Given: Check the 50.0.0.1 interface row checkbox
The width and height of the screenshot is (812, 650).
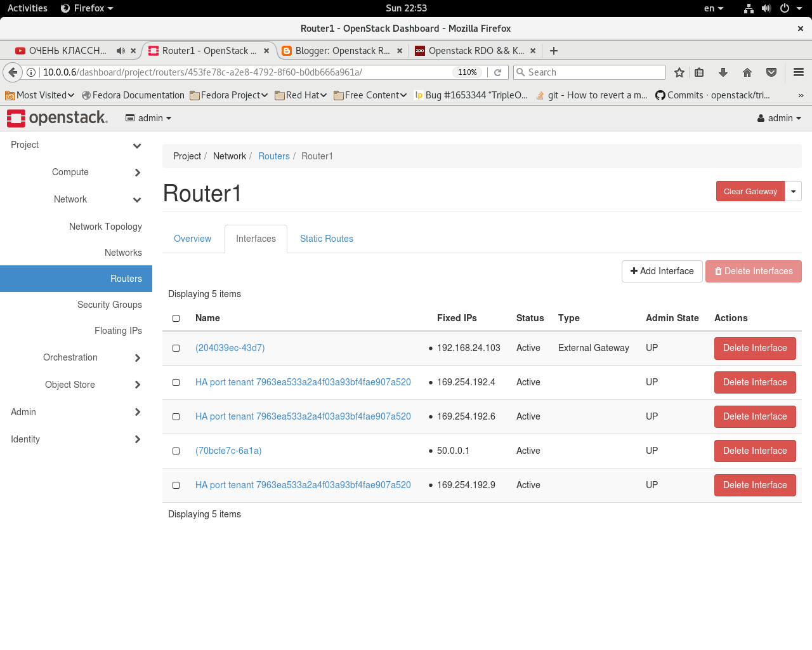Looking at the screenshot, I should point(176,451).
